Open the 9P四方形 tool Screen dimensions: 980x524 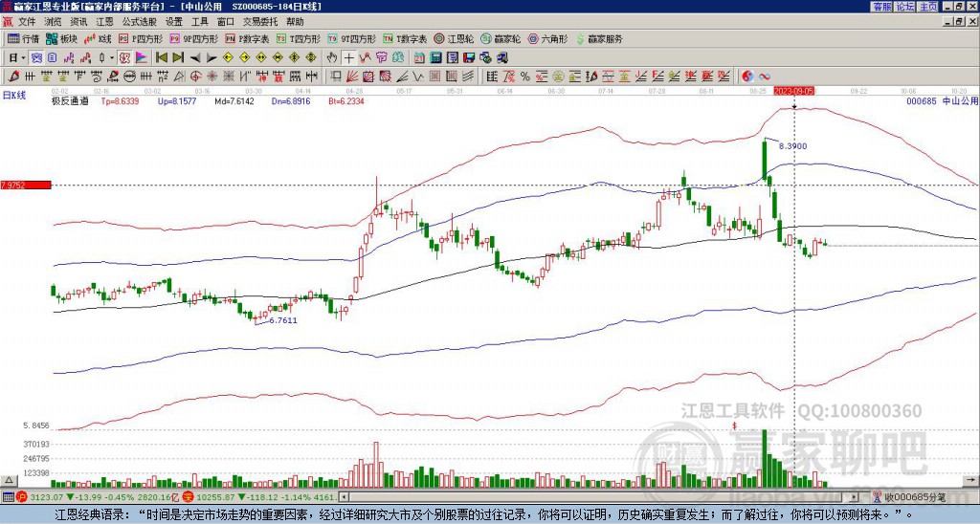[193, 38]
